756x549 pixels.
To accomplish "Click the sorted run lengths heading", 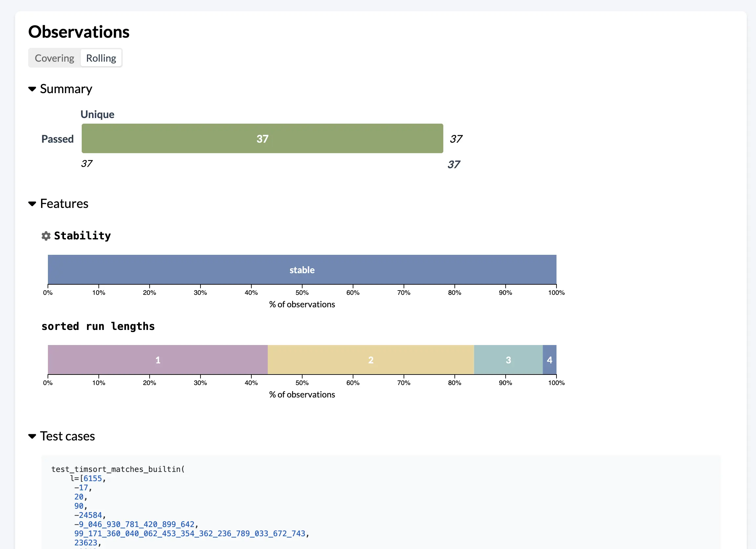I will [x=98, y=326].
